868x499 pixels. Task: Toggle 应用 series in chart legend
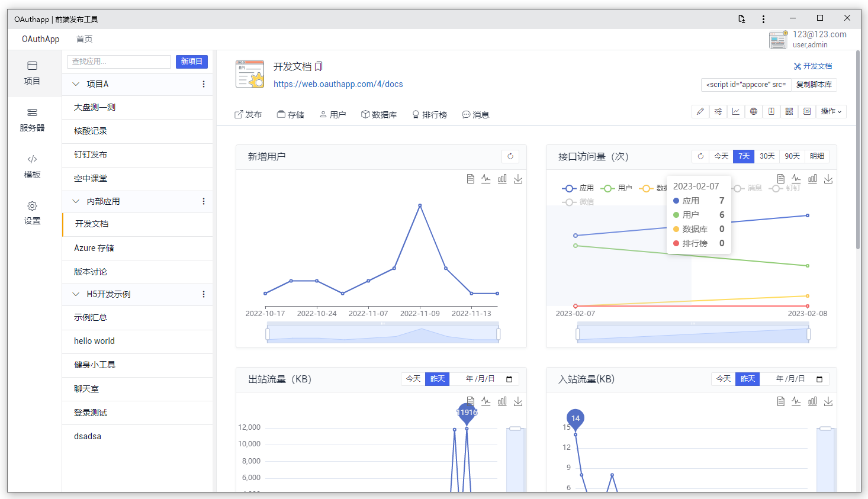click(578, 188)
